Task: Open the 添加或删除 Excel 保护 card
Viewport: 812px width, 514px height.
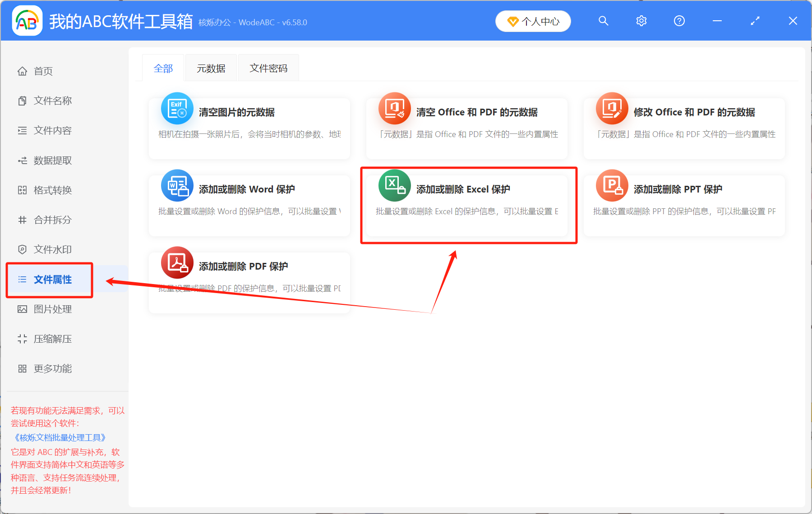Action: (467, 205)
